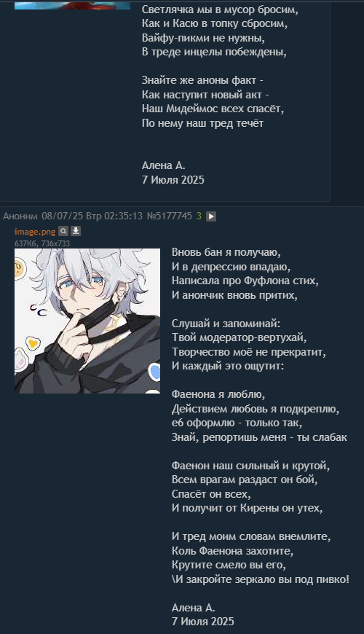Click the line "Вновь бан я получаю"

(226, 252)
